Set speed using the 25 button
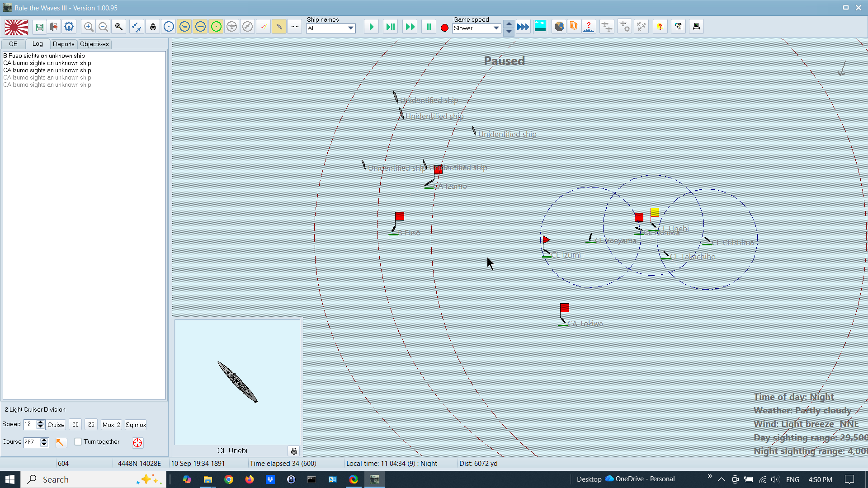This screenshot has height=488, width=868. pyautogui.click(x=91, y=424)
